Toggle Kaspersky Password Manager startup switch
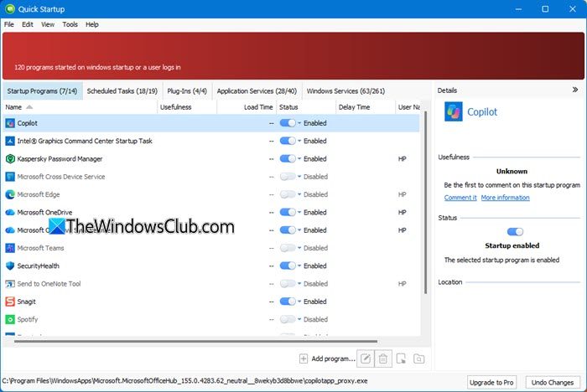Viewport: 587px width, 392px height. [x=288, y=158]
